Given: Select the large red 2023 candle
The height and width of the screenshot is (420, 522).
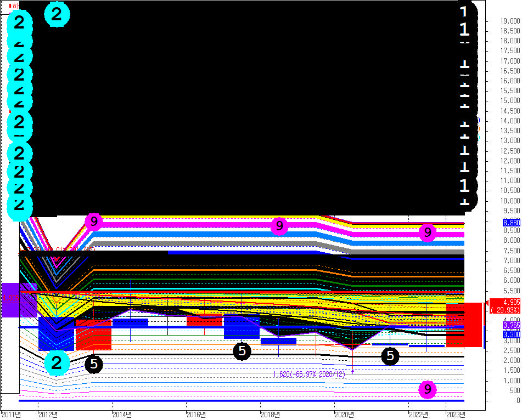Looking at the screenshot, I should point(464,325).
